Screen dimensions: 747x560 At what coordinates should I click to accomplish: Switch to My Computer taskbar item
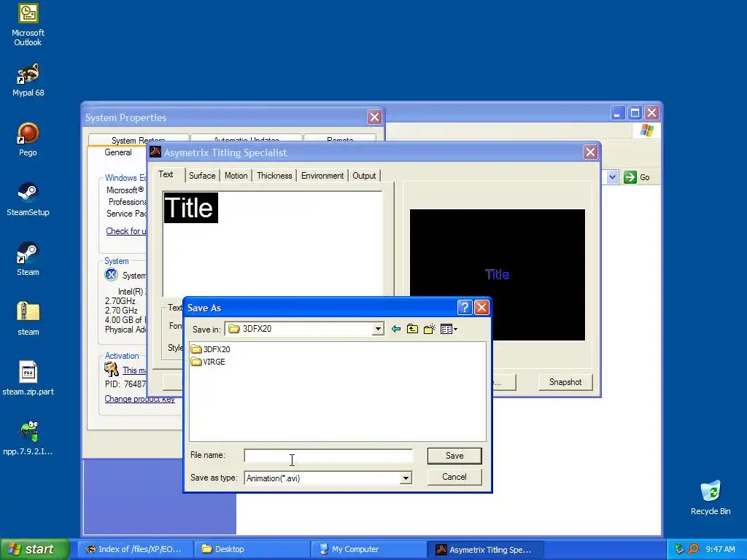pos(368,550)
